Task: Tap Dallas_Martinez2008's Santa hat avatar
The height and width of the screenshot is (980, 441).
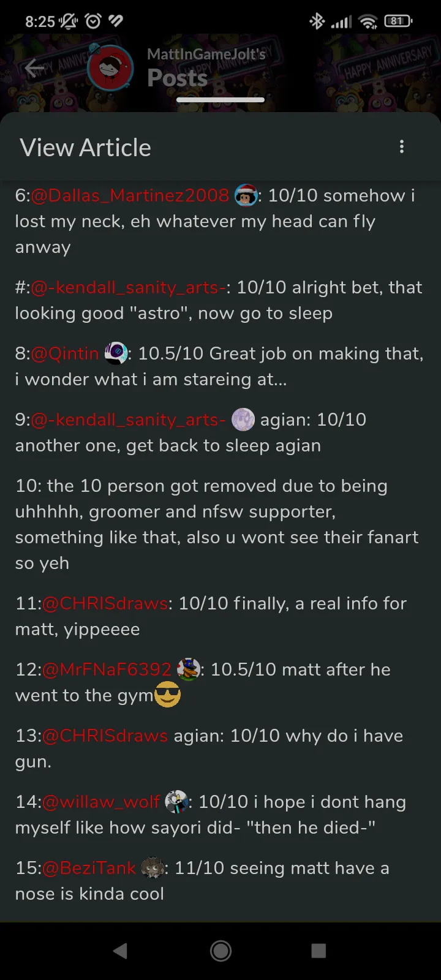Action: [246, 195]
